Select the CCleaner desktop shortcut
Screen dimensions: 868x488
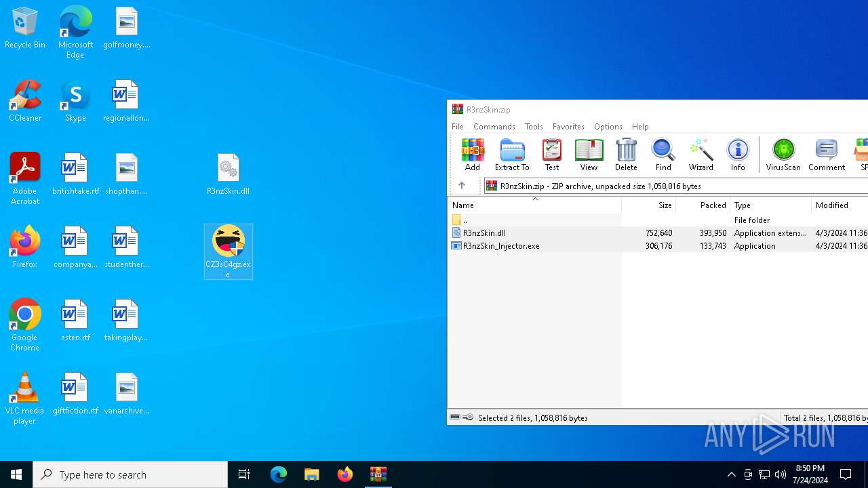pyautogui.click(x=25, y=102)
